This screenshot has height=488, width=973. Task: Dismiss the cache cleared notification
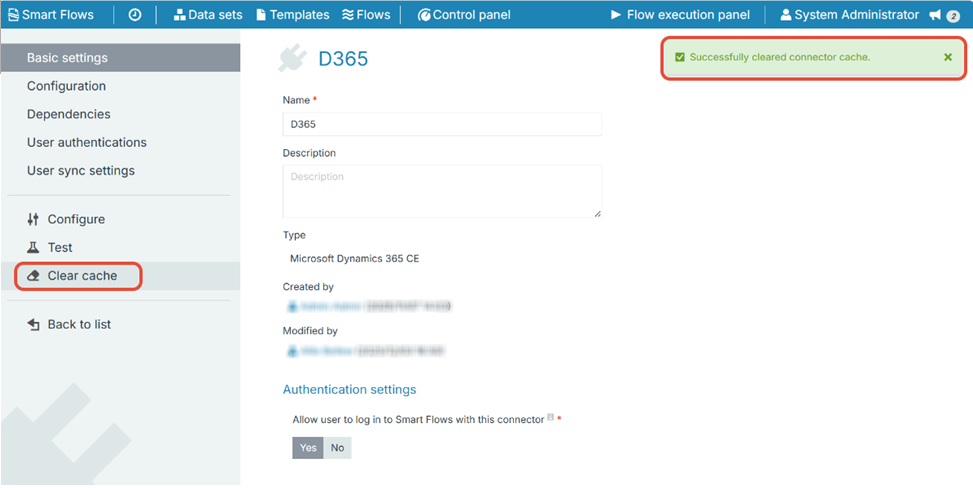click(x=948, y=57)
